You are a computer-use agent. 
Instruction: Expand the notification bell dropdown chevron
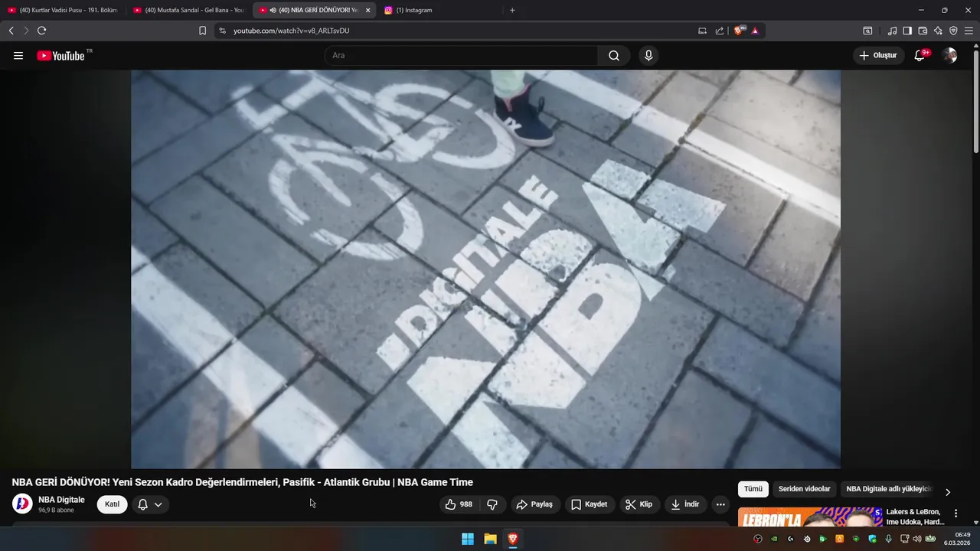tap(158, 504)
